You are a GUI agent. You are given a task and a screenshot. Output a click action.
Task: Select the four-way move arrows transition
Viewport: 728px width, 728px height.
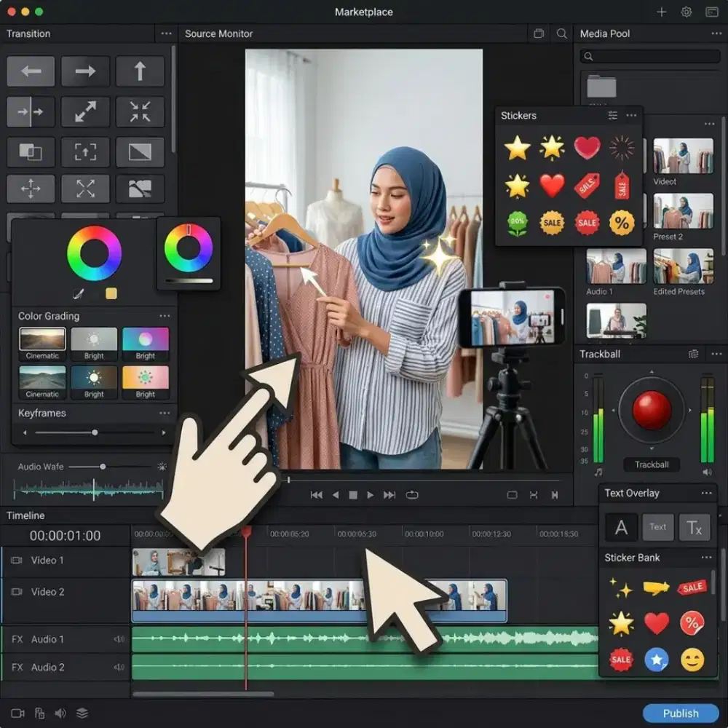(31, 189)
